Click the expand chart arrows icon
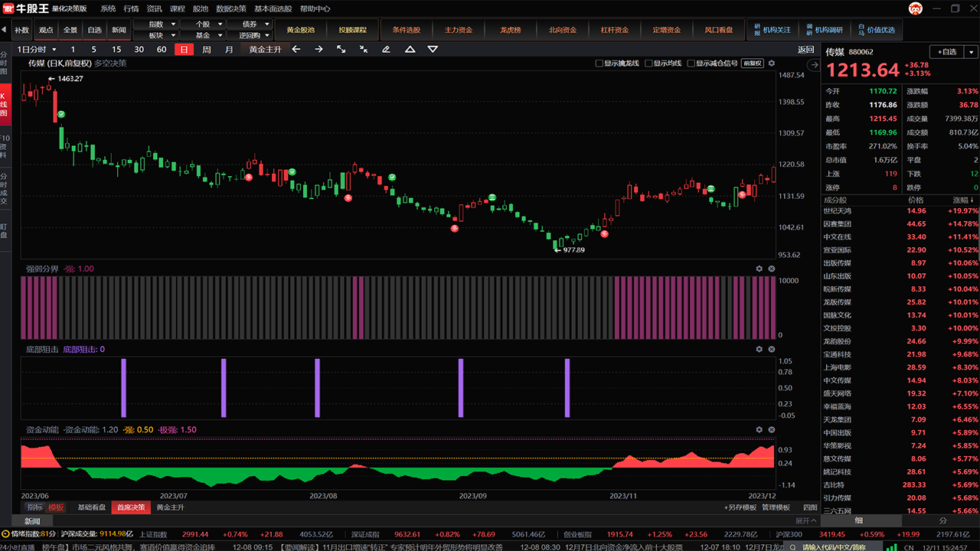The image size is (980, 551). (x=341, y=49)
